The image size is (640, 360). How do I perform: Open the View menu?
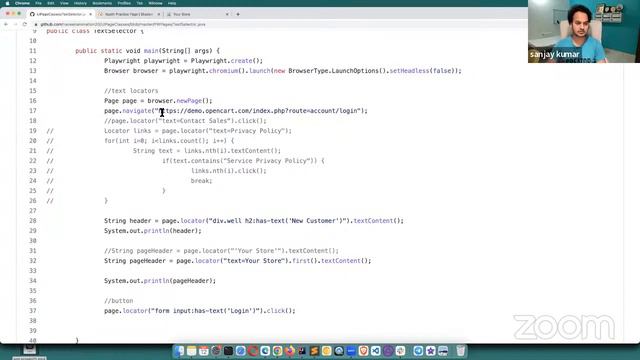(x=64, y=3)
